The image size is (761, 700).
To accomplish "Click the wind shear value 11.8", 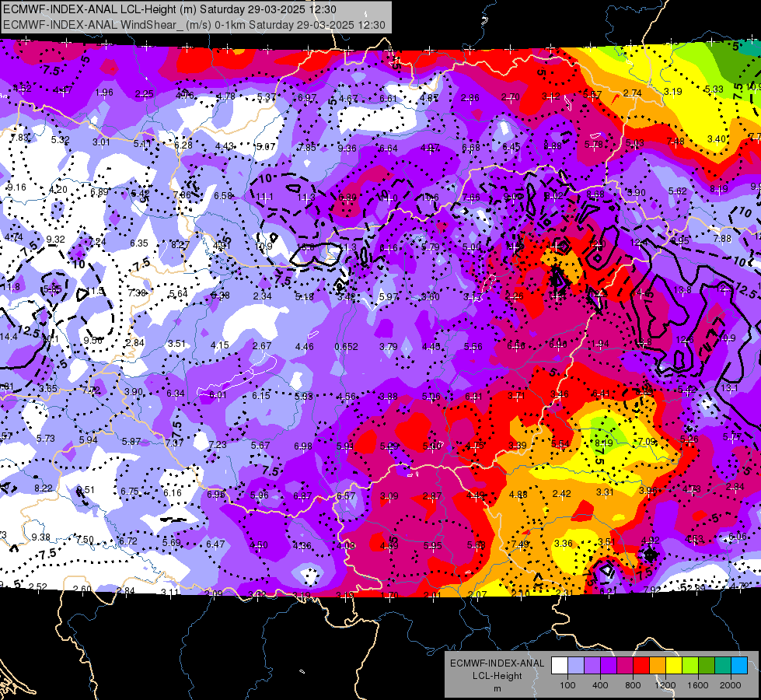I will pyautogui.click(x=11, y=286).
